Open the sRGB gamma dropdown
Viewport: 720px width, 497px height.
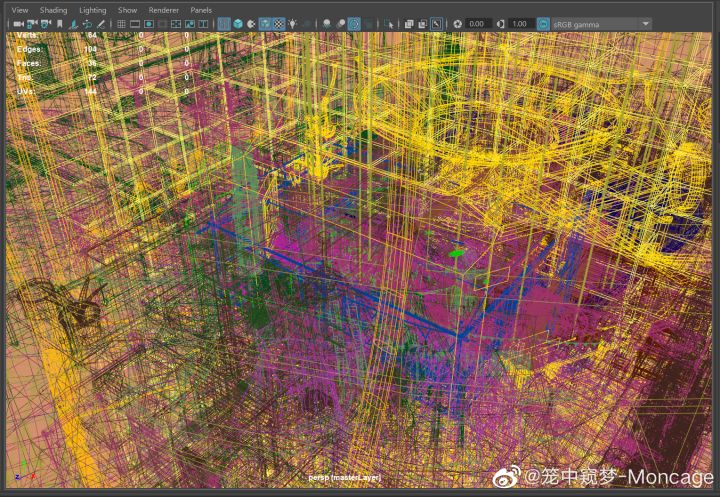(601, 24)
